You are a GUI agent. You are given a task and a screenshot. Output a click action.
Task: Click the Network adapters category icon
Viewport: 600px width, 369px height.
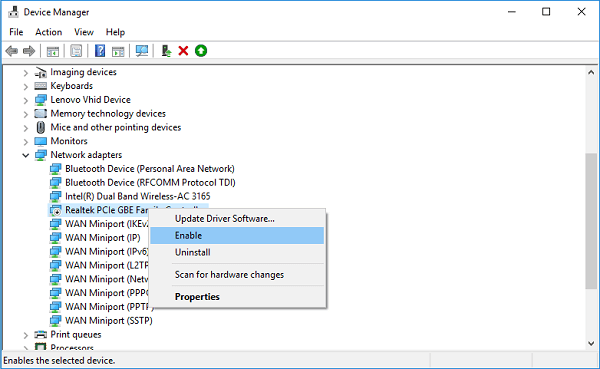point(41,155)
